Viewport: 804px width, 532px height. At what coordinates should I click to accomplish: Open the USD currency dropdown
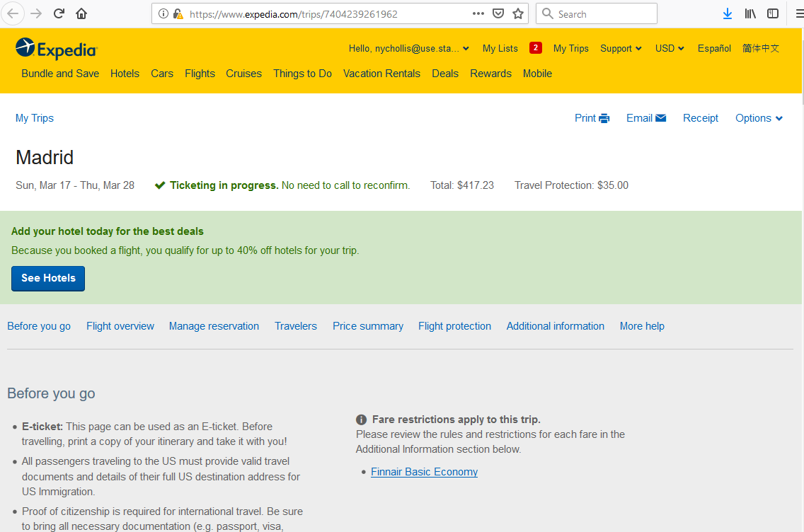point(670,48)
